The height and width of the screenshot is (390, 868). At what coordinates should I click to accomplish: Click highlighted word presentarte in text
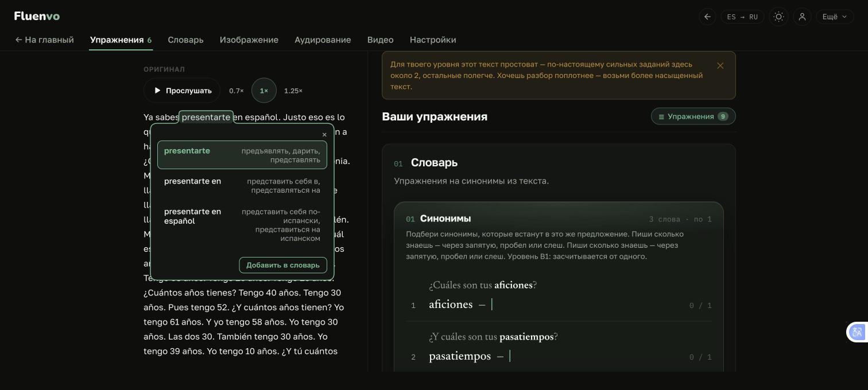click(206, 117)
